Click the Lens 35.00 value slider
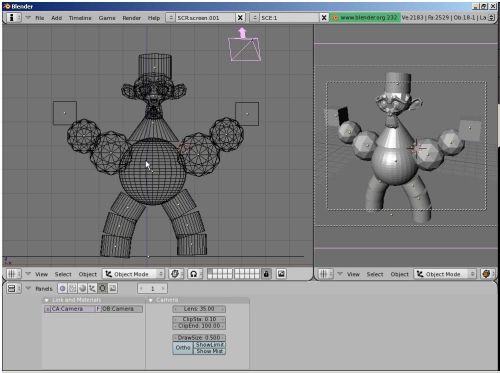Image resolution: width=500 pixels, height=373 pixels. pos(199,309)
